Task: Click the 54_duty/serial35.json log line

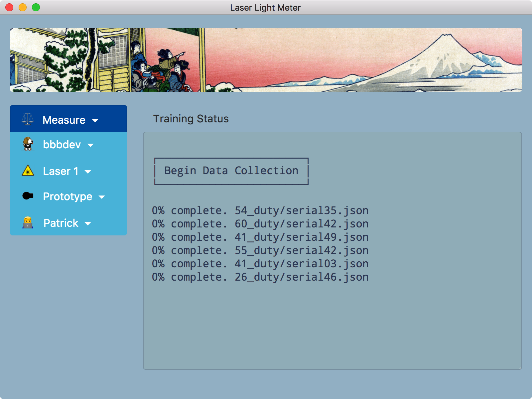Action: [260, 210]
